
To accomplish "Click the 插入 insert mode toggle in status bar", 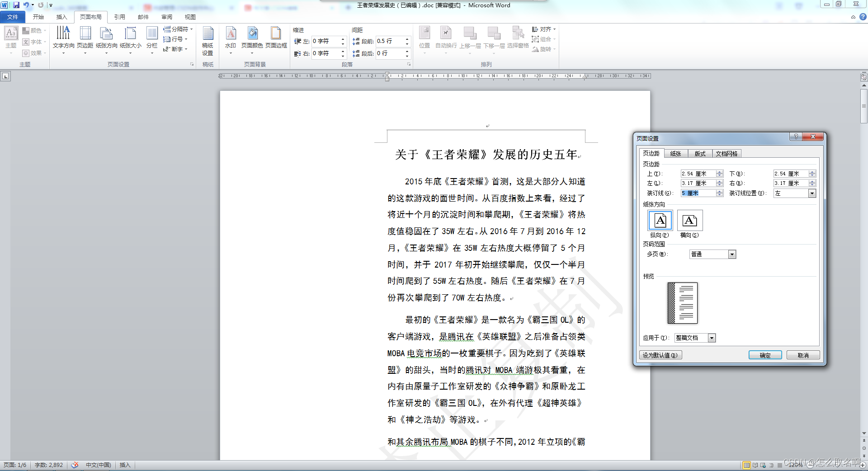I will 125,465.
